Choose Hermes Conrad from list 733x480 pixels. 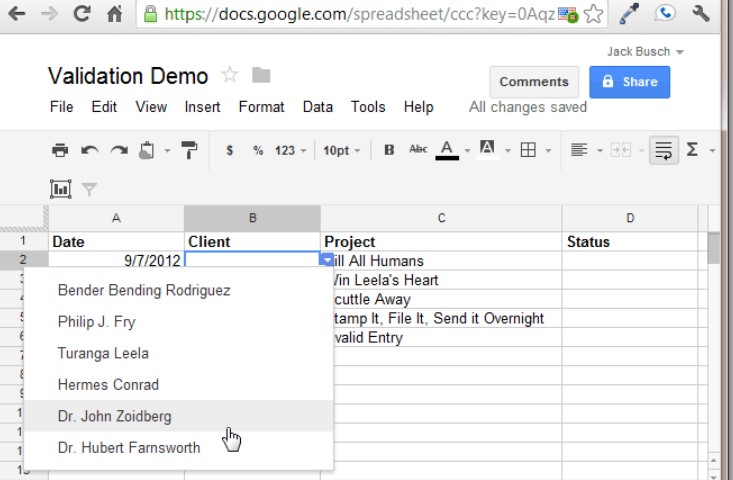[179, 385]
